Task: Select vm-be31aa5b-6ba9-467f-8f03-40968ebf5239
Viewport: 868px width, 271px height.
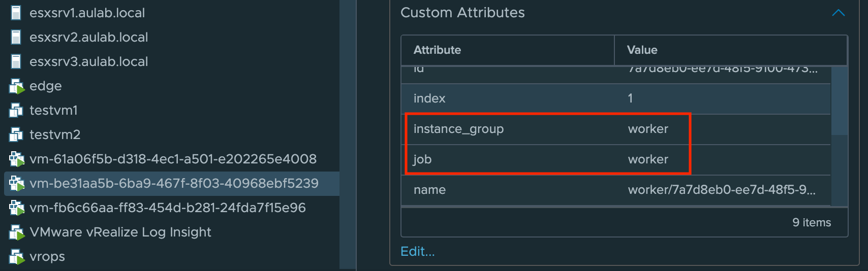Action: [174, 183]
